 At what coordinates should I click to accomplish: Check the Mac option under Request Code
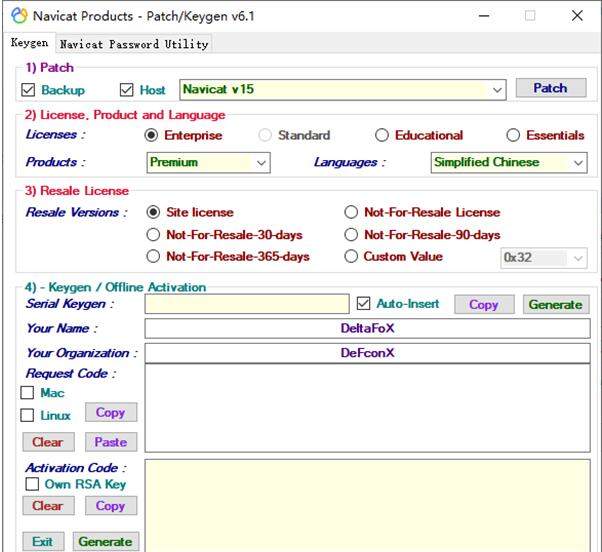coord(28,393)
